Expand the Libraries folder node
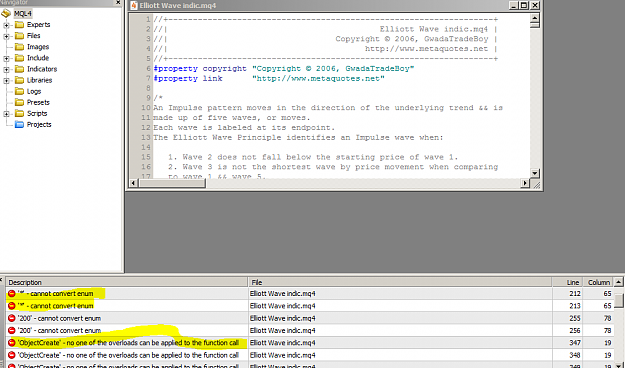 pos(6,81)
